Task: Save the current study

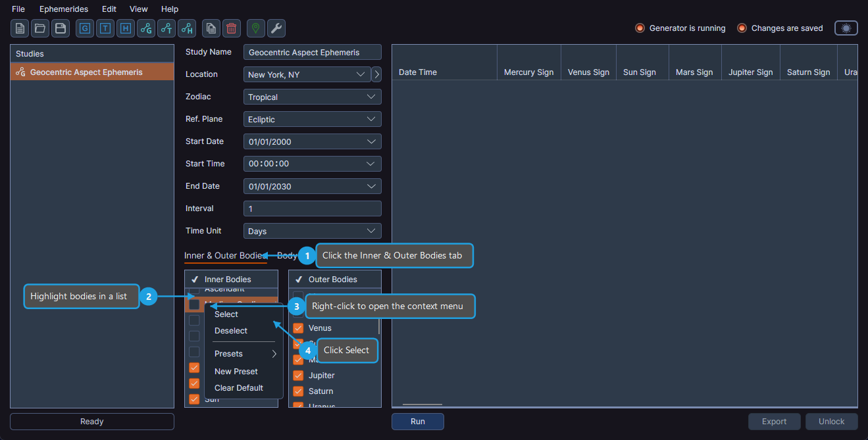Action: click(61, 28)
